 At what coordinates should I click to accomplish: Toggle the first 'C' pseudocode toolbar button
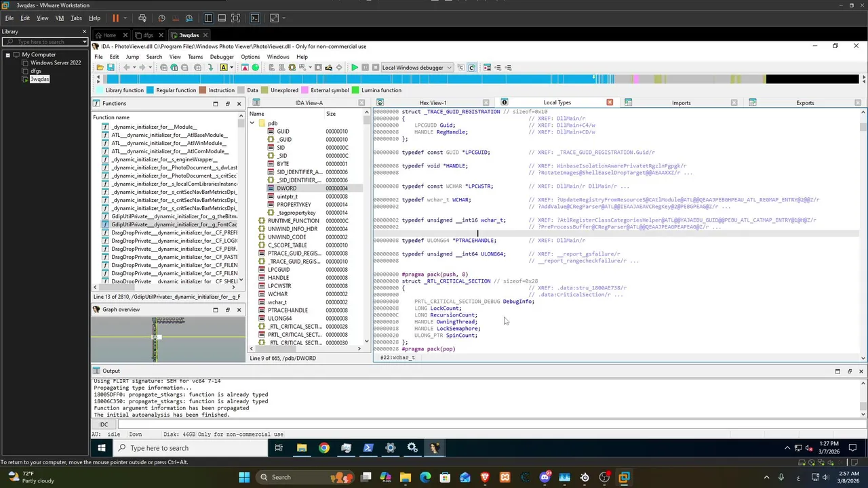point(461,68)
